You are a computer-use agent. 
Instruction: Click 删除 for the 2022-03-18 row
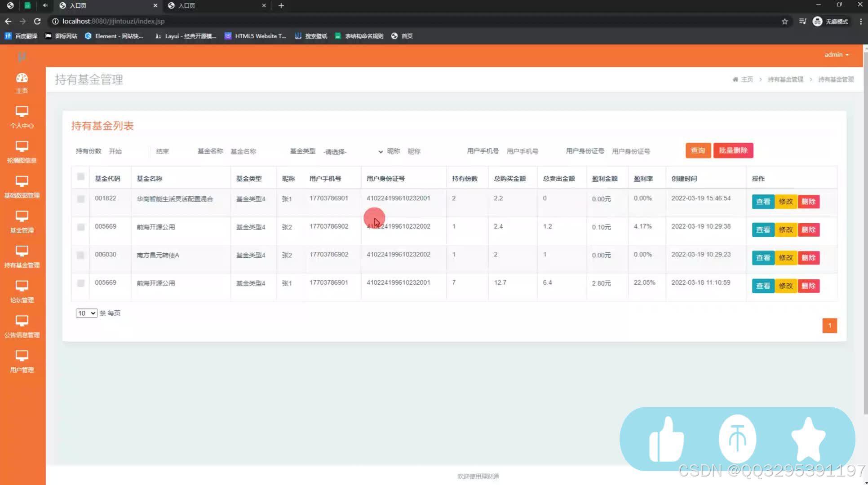point(808,286)
